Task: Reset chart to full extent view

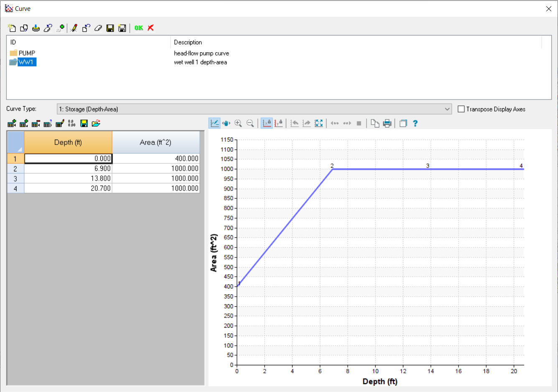Action: (319, 123)
